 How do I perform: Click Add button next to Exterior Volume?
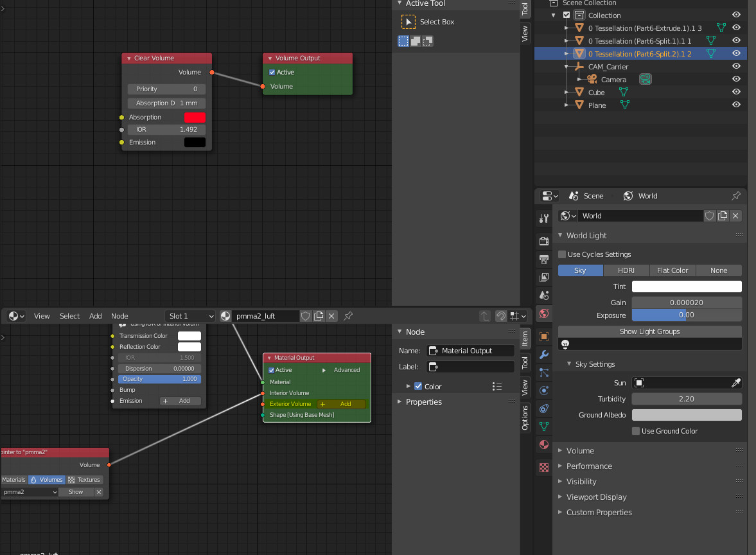[341, 404]
